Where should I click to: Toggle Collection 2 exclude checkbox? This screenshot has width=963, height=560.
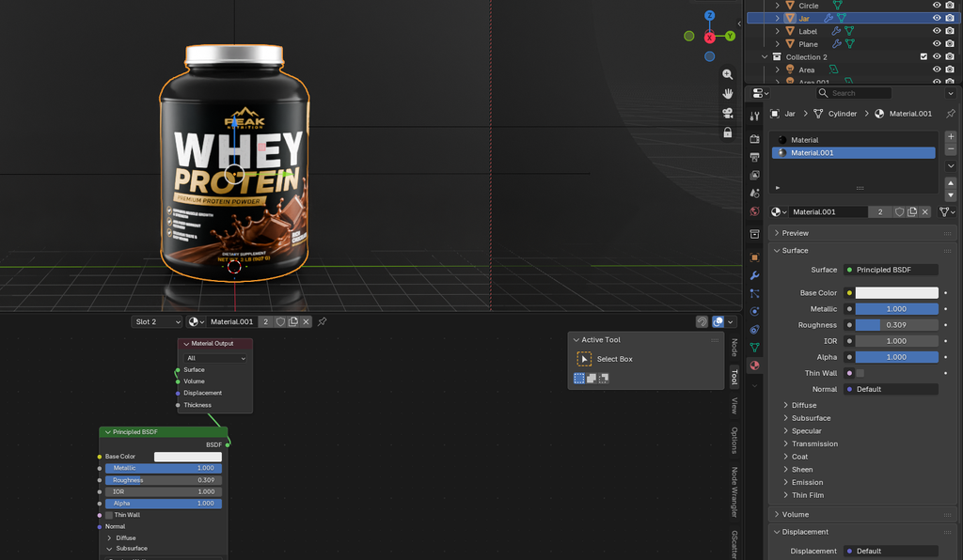coord(924,56)
